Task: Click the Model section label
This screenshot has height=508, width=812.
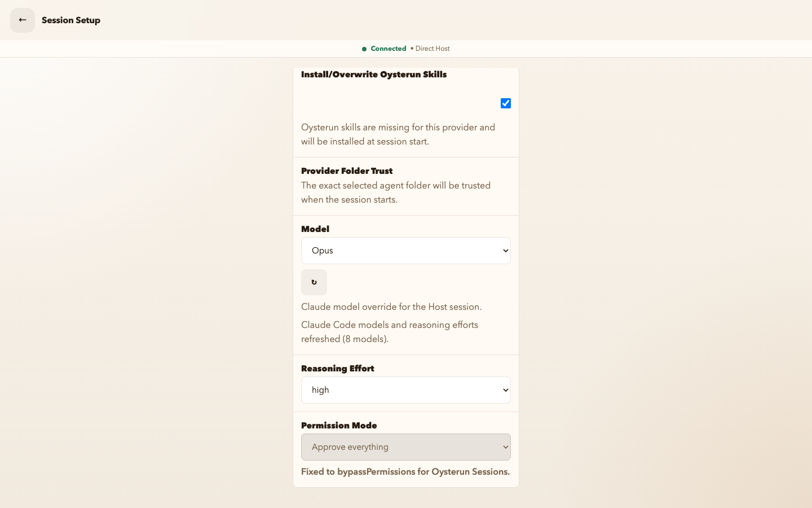Action: pos(315,229)
